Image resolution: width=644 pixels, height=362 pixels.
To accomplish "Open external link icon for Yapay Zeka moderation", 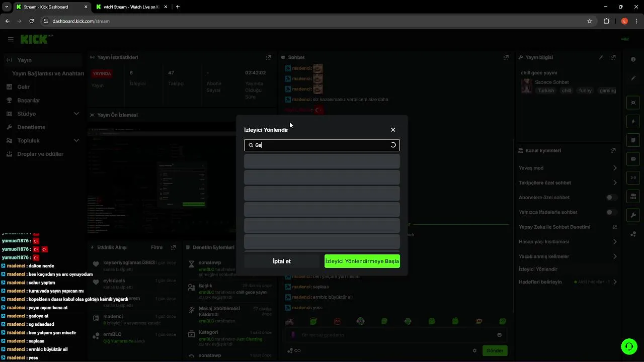I will [615, 227].
